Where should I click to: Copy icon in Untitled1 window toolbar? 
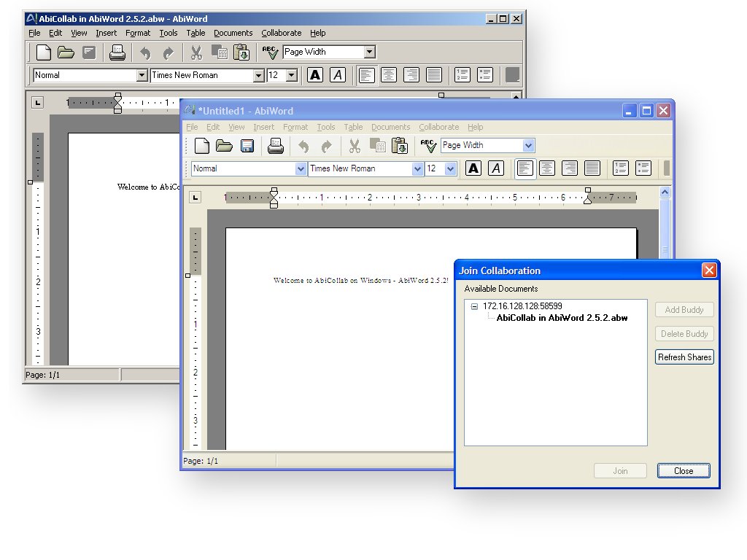click(x=378, y=146)
